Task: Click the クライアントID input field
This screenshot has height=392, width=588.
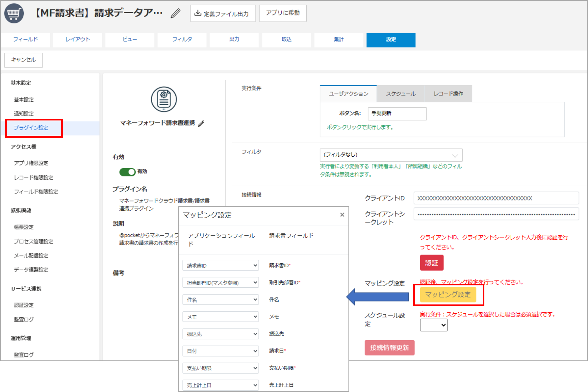Action: coord(496,198)
